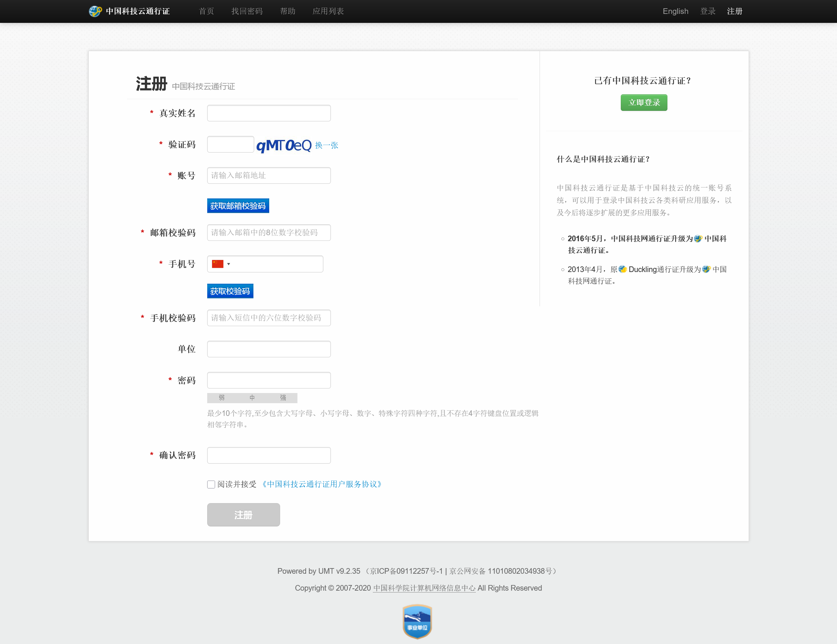Open the 中国科技云通行证用户服务协议 link
The image size is (837, 644).
tap(321, 484)
